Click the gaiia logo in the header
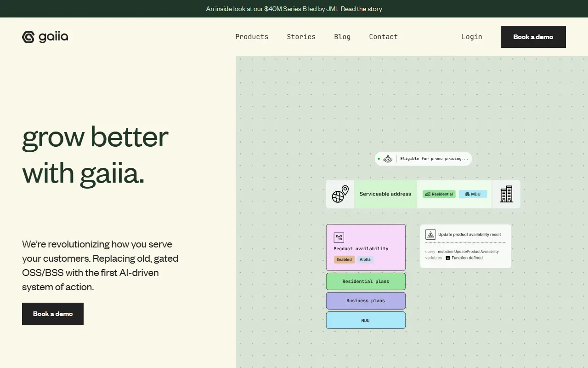Image resolution: width=588 pixels, height=368 pixels. pos(45,37)
